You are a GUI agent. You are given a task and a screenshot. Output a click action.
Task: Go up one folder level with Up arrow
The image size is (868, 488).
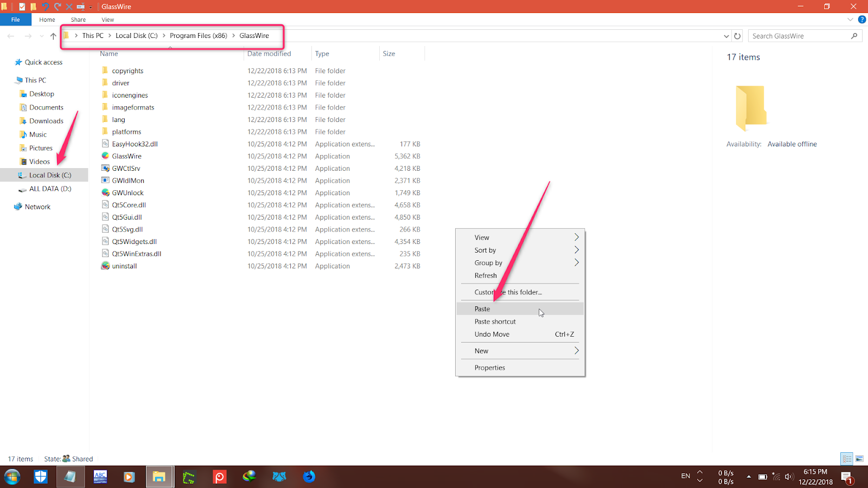[53, 36]
